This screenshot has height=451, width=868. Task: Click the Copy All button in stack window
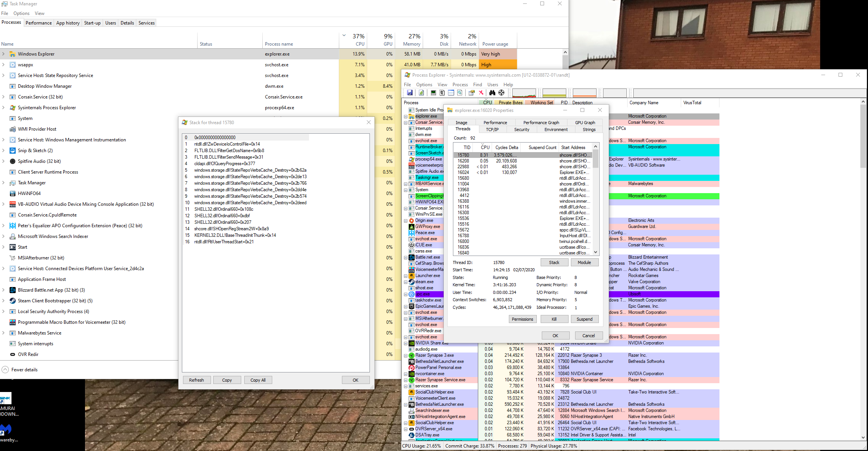pyautogui.click(x=258, y=380)
